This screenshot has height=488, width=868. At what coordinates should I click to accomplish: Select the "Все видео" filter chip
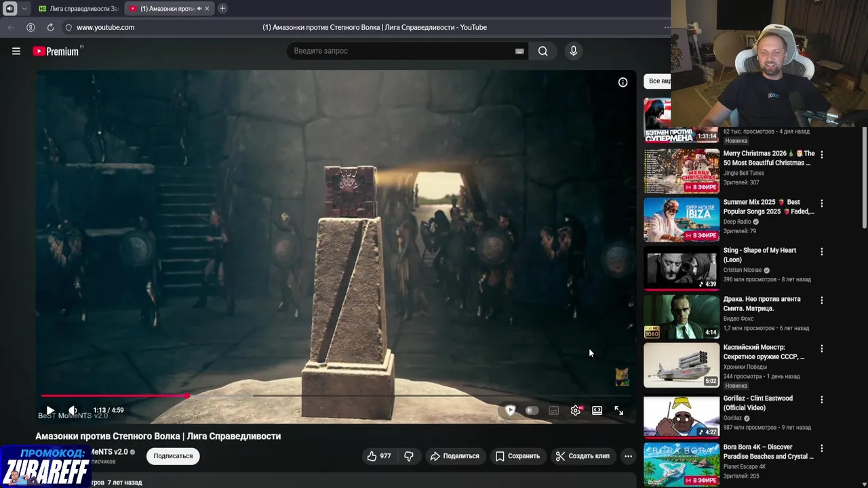(658, 81)
